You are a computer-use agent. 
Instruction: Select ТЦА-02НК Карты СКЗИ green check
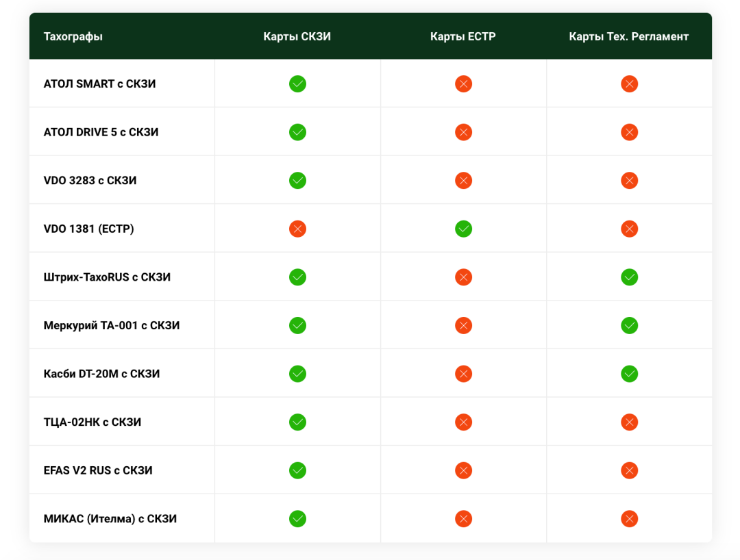pos(297,422)
